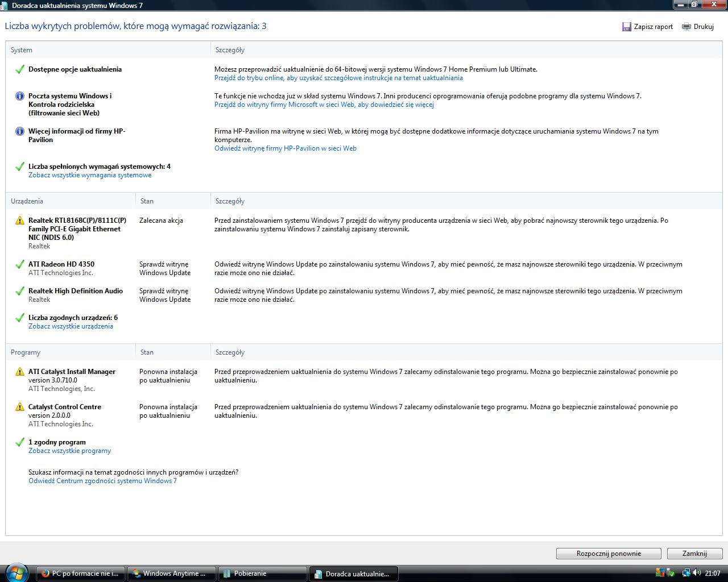Click the text Dostępne opcje uaktualnienia
The height and width of the screenshot is (582, 728).
coord(75,69)
